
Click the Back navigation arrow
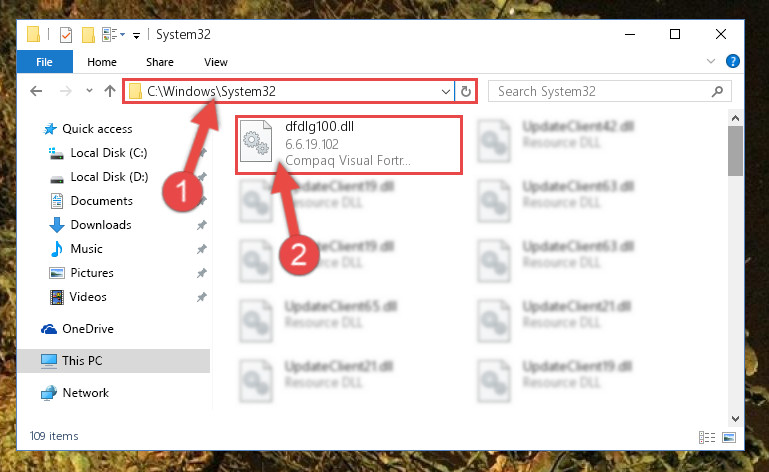click(36, 91)
